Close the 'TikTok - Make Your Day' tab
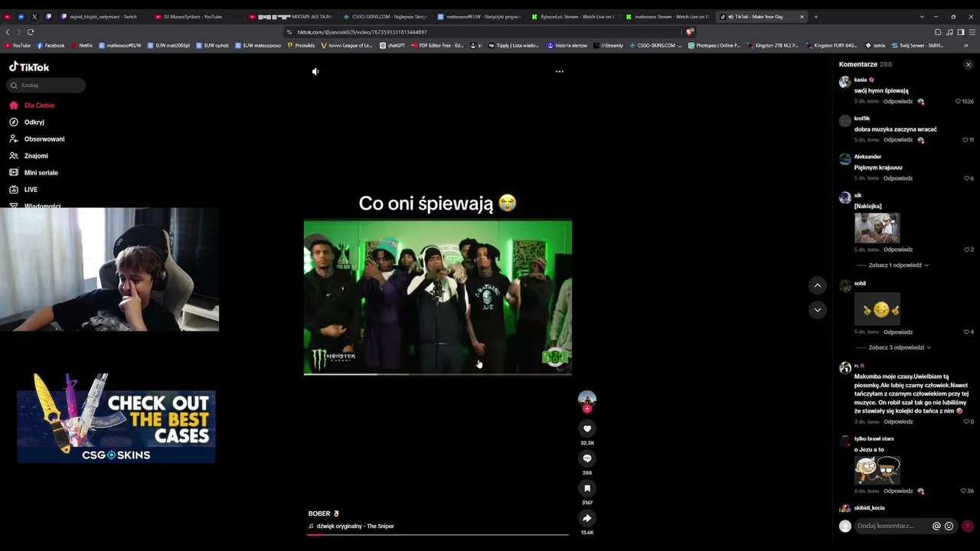The height and width of the screenshot is (551, 980). [x=802, y=17]
